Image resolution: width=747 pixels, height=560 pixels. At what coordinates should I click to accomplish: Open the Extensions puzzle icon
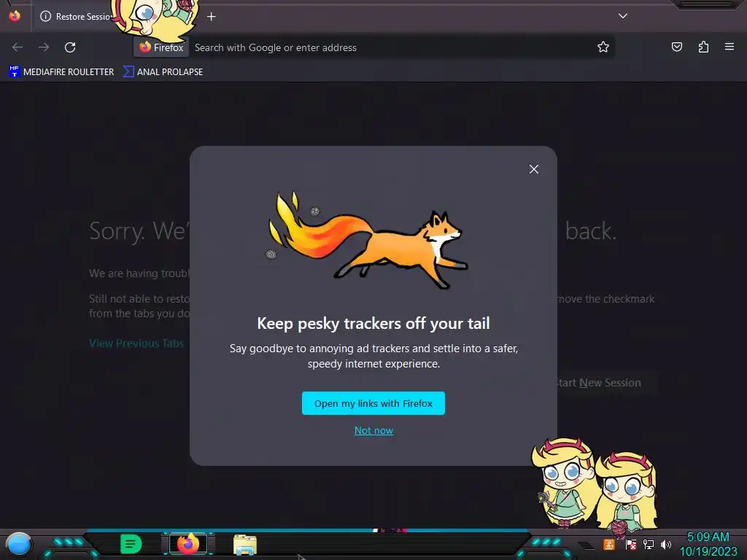tap(703, 47)
